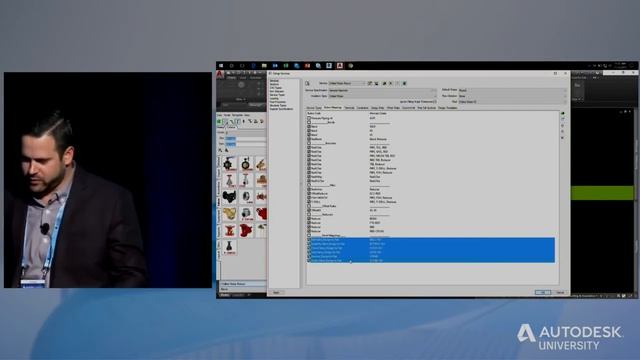Select the lone black valve thumbnail in the last palette row
Image resolution: width=640 pixels, height=360 pixels.
coord(229,247)
